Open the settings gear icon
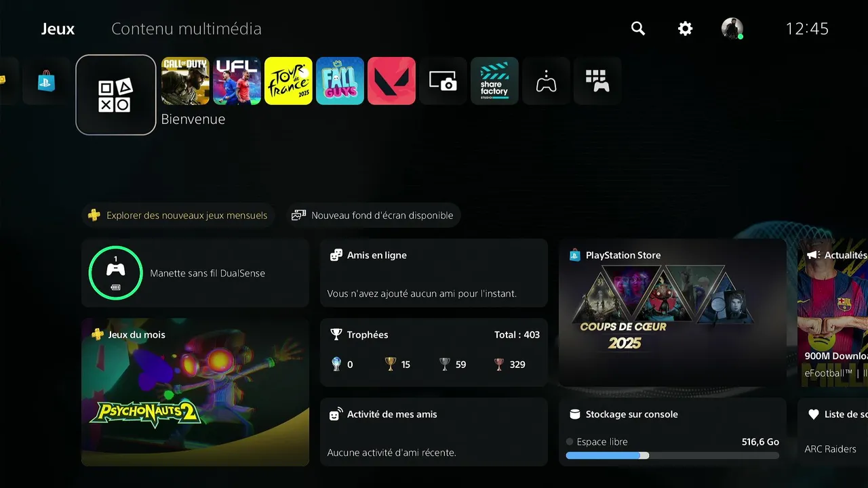The width and height of the screenshot is (868, 488). click(686, 28)
